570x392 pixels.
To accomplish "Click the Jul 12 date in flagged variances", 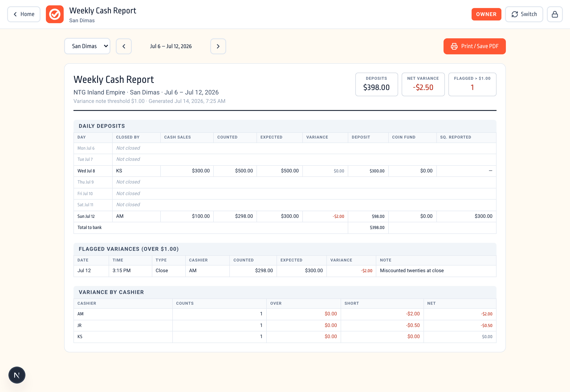I will coord(84,270).
